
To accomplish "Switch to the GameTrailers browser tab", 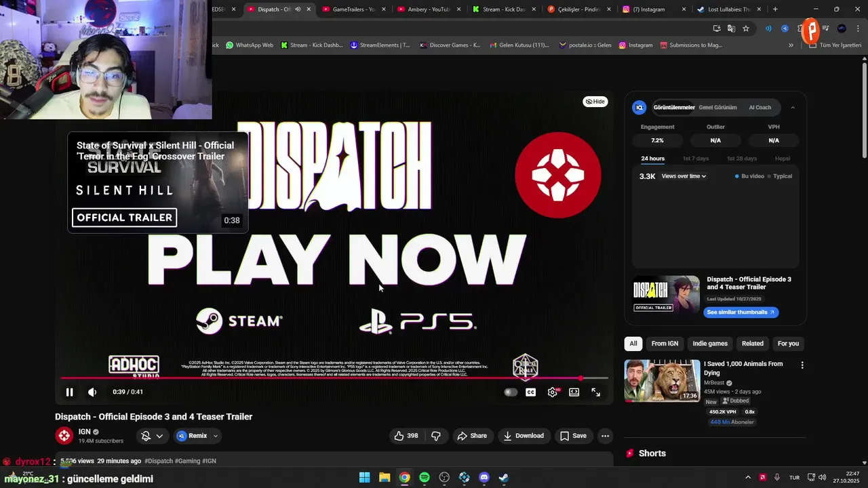I will point(353,9).
